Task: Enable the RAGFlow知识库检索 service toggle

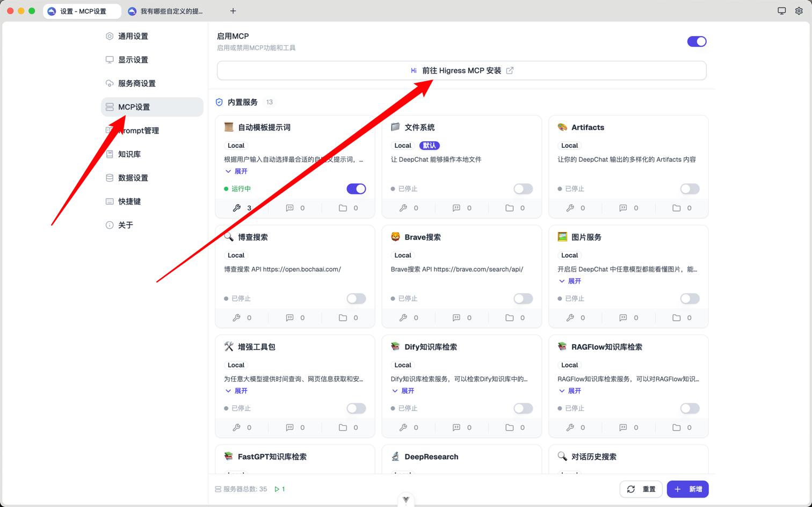Action: [690, 408]
